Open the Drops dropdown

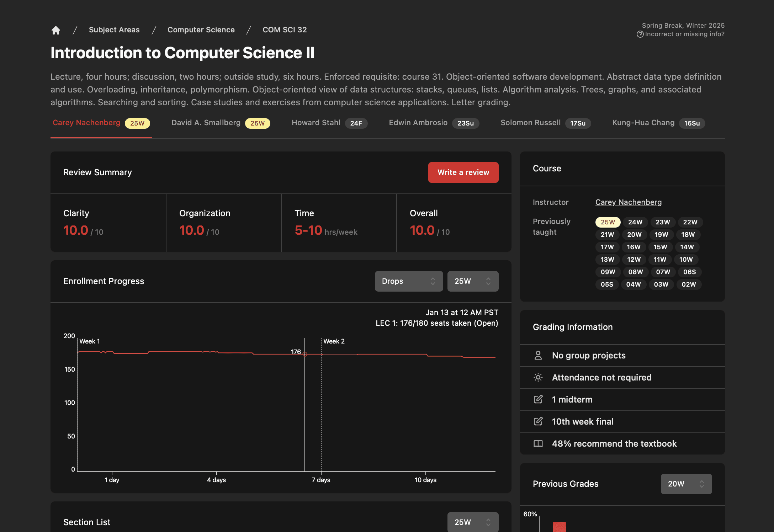point(409,281)
